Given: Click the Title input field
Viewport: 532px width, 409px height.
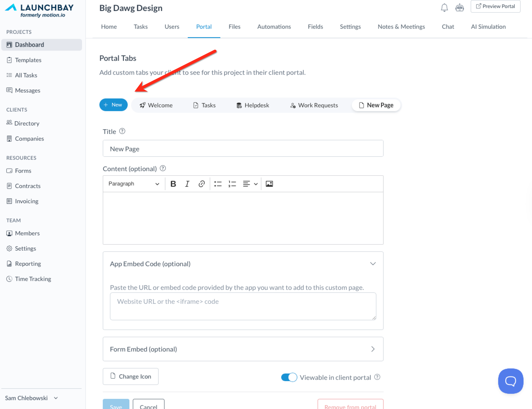Looking at the screenshot, I should point(243,149).
